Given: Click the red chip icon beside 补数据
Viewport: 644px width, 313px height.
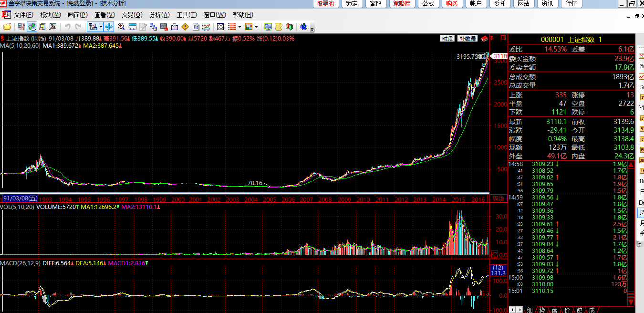Looking at the screenshot, I should (x=484, y=39).
